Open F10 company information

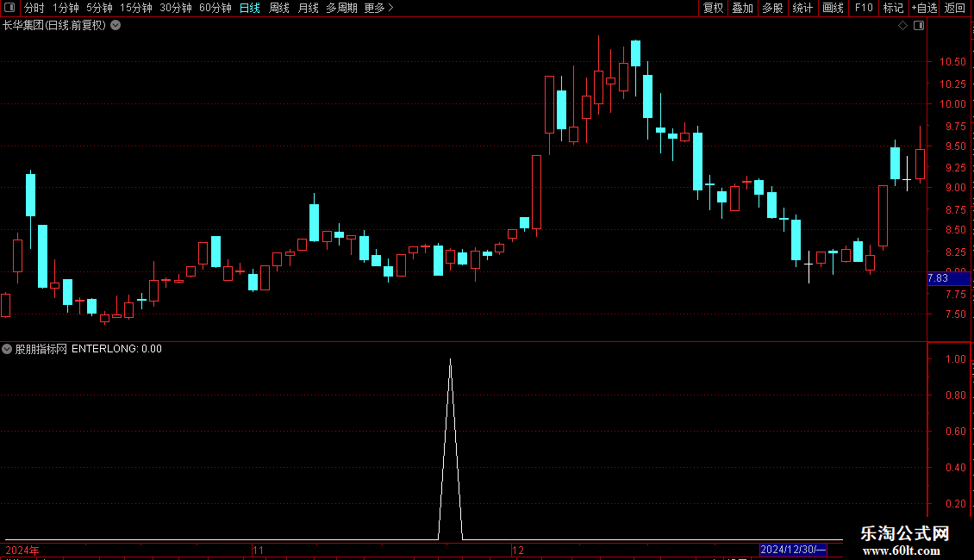pos(864,8)
